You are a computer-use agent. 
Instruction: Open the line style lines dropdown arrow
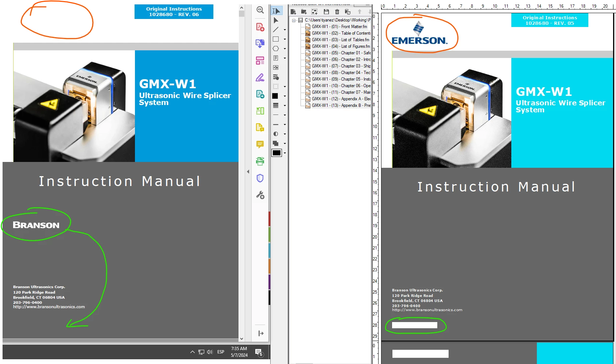coord(285,106)
